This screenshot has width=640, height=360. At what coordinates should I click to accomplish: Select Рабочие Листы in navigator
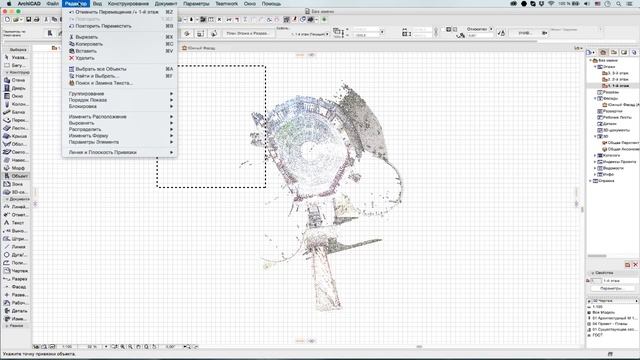(x=614, y=117)
